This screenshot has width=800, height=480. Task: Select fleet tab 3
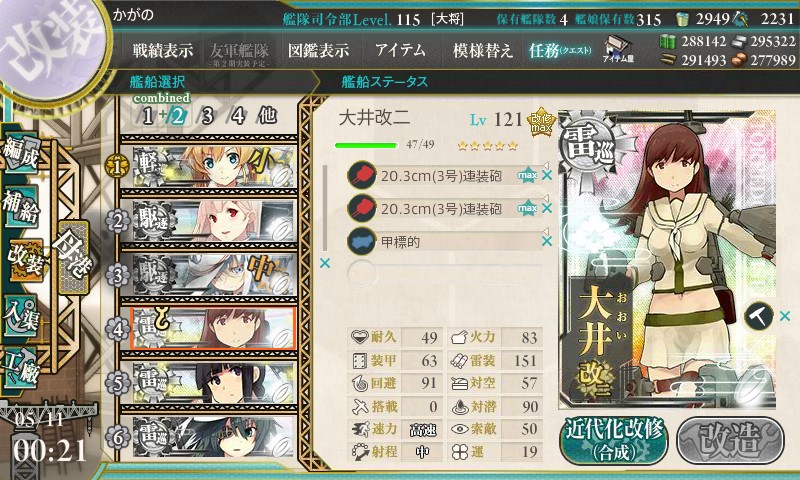[x=207, y=116]
